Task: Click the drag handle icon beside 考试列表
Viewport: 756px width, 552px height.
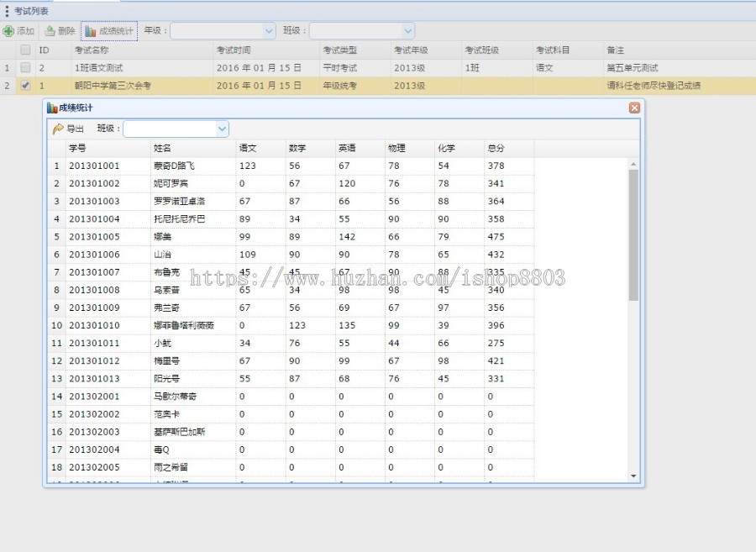Action: coord(6,11)
